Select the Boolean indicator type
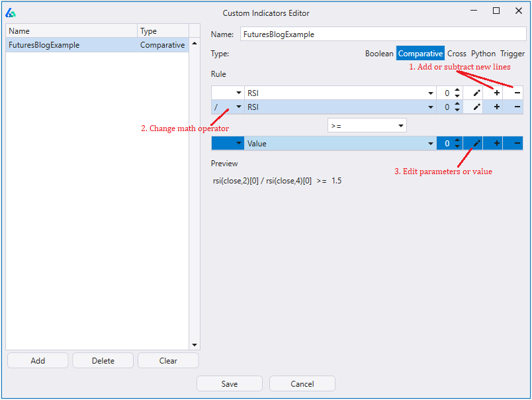Viewport: 532px width, 400px height. point(379,54)
